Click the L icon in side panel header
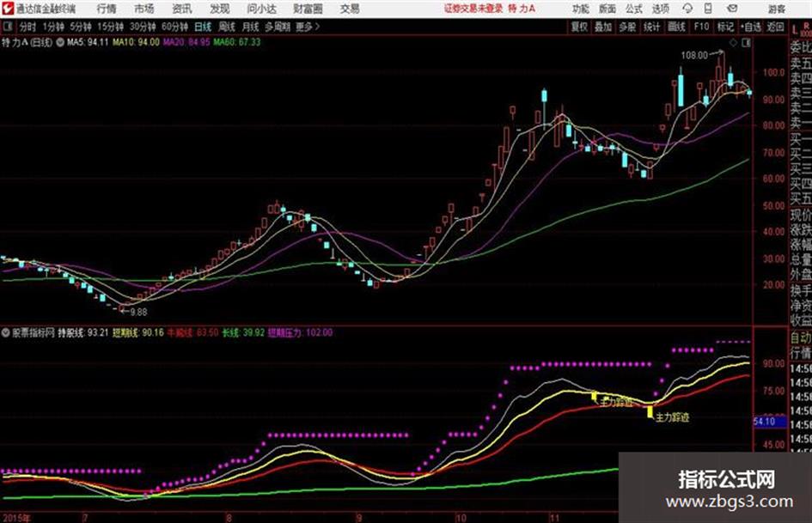Screen dimensions: 812x523 point(795,29)
